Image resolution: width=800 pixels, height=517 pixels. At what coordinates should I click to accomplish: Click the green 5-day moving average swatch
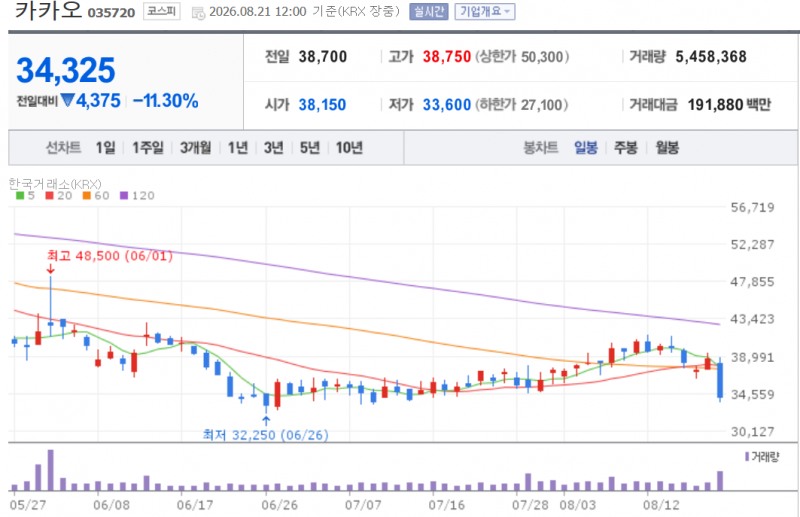(x=20, y=195)
